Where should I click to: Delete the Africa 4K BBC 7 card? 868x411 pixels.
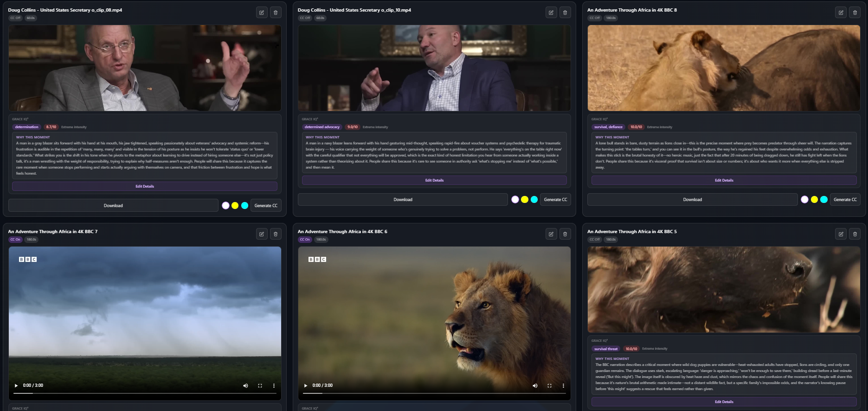(276, 234)
